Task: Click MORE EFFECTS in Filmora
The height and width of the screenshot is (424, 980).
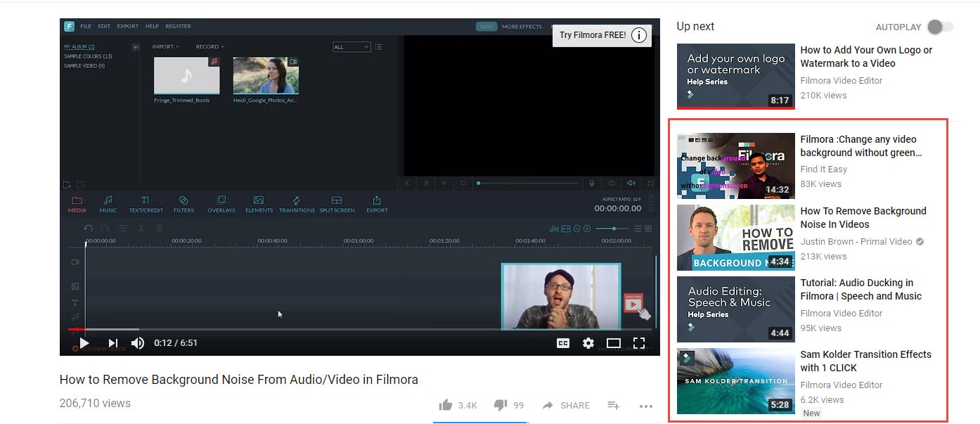Action: (x=522, y=27)
